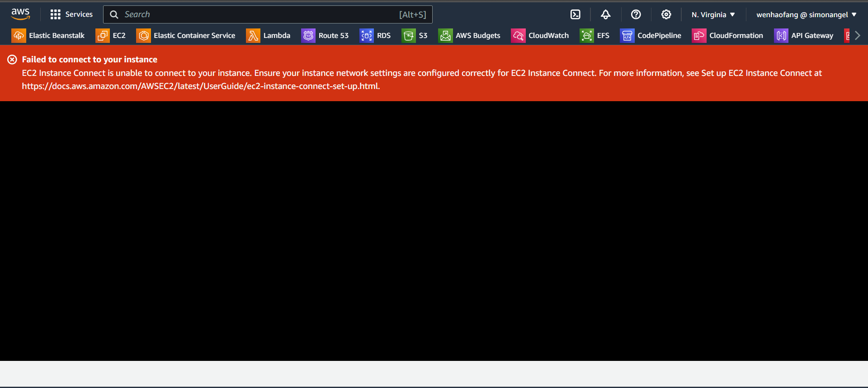Open the settings gear icon
This screenshot has height=388, width=868.
pyautogui.click(x=666, y=14)
